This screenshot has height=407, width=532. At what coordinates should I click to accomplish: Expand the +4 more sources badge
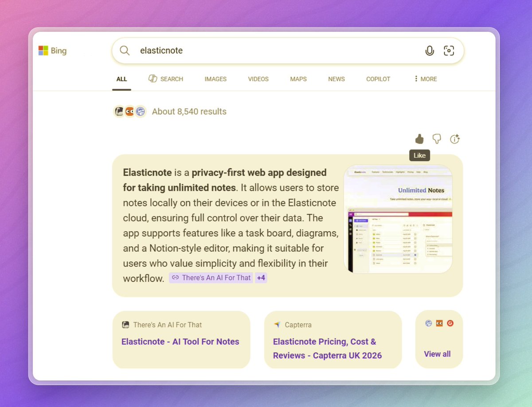point(261,278)
